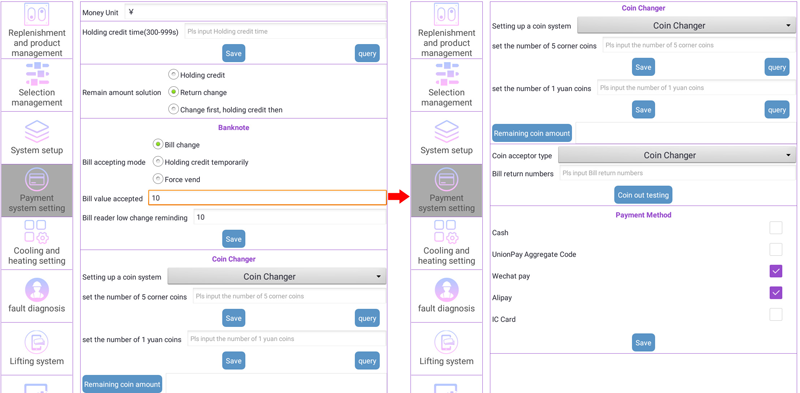Click 5 corner coins input in left screen

289,296
